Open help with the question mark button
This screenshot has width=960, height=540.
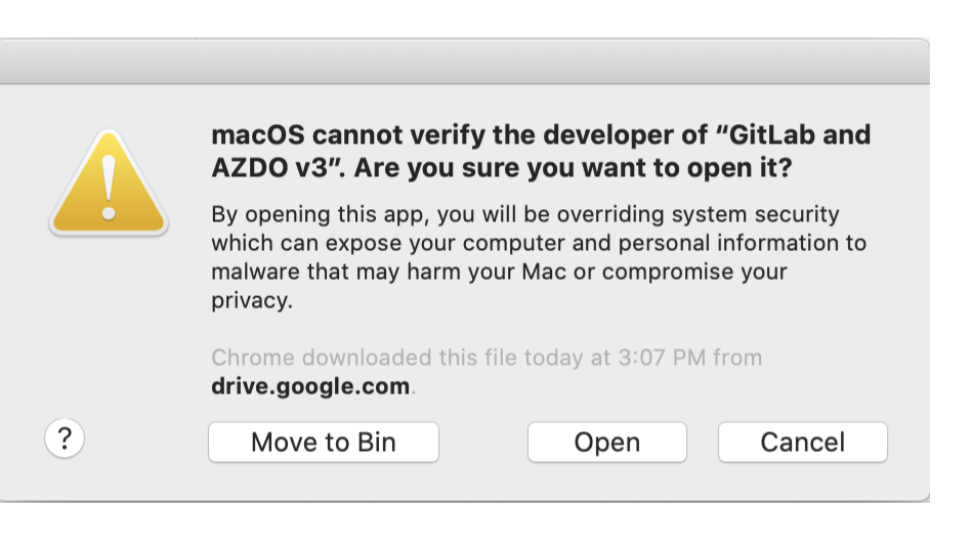(64, 438)
